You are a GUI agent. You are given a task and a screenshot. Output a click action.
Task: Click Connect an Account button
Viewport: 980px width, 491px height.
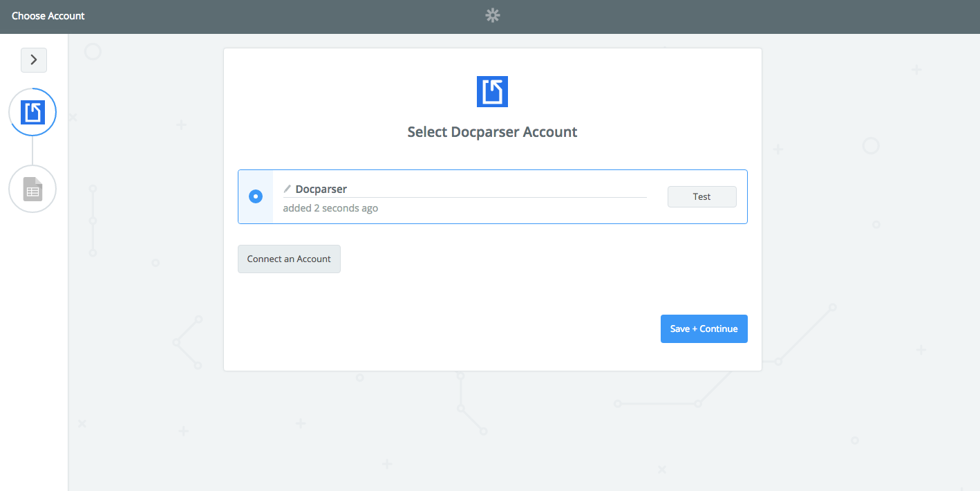[x=289, y=259]
